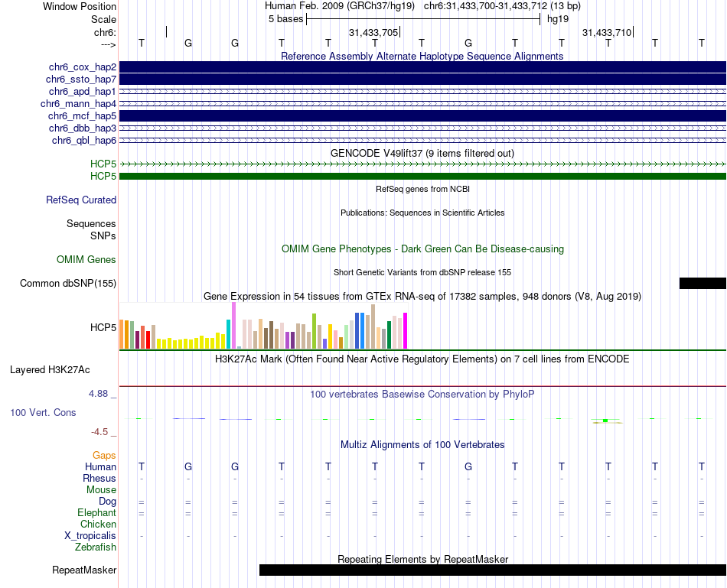The width and height of the screenshot is (727, 588).
Task: Click Repeating Elements by RepeatMasker title
Action: pos(422,559)
